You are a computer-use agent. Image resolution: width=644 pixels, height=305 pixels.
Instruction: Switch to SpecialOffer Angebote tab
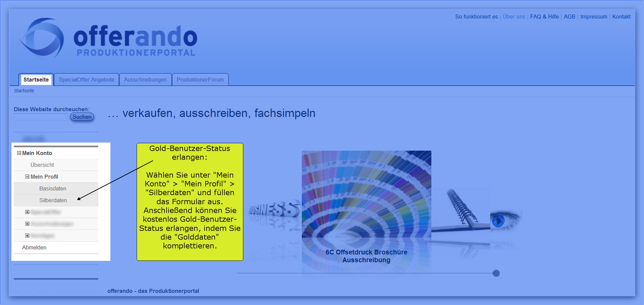coord(86,80)
